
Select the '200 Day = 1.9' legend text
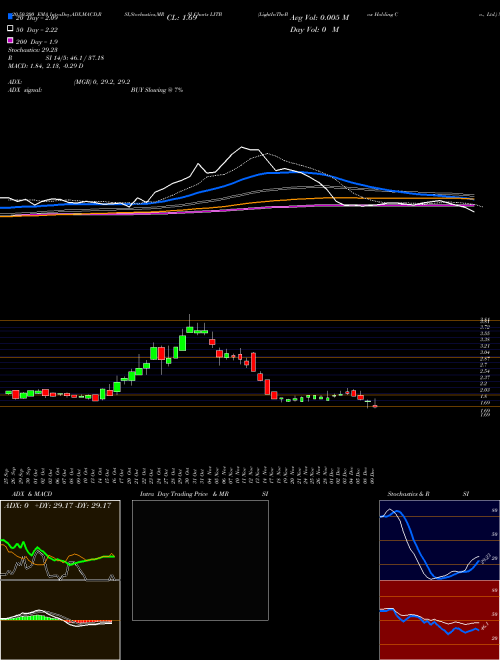(x=37, y=42)
